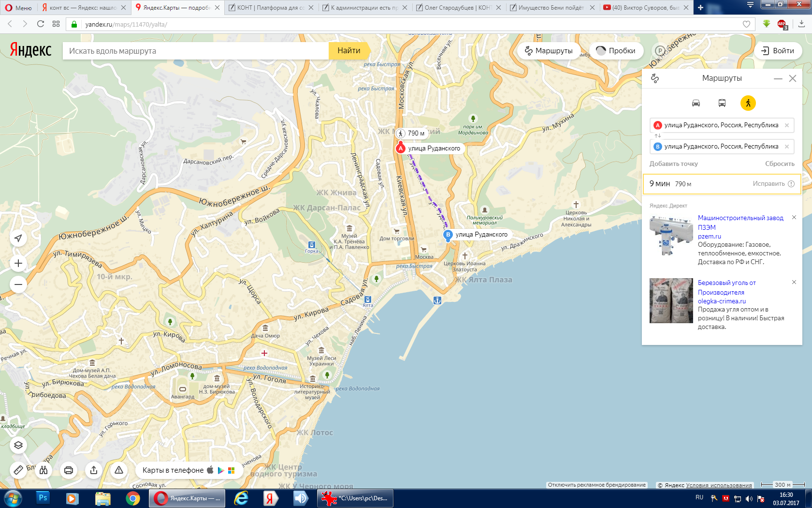Click browser back arrow

click(x=10, y=24)
